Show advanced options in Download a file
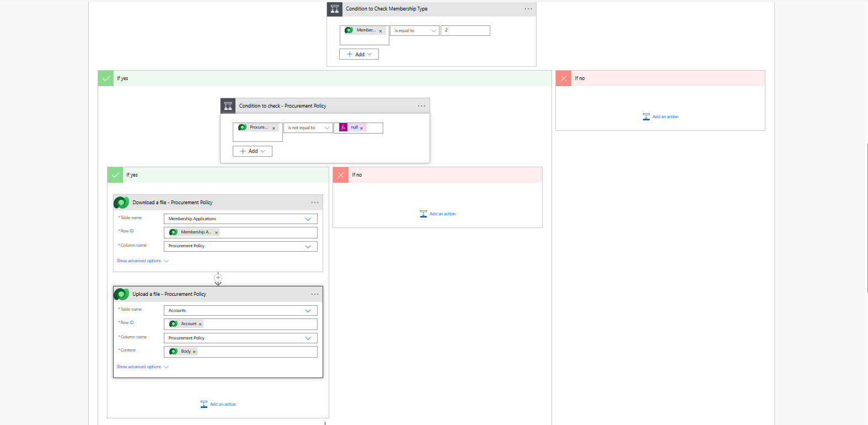This screenshot has height=425, width=868. [x=142, y=261]
